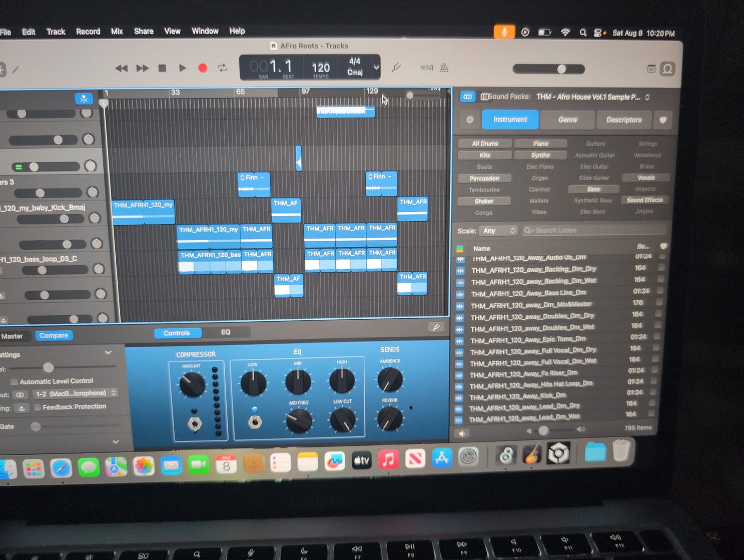Screen dimensions: 744x560
Task: Filter loops by Synths
Action: coord(540,155)
